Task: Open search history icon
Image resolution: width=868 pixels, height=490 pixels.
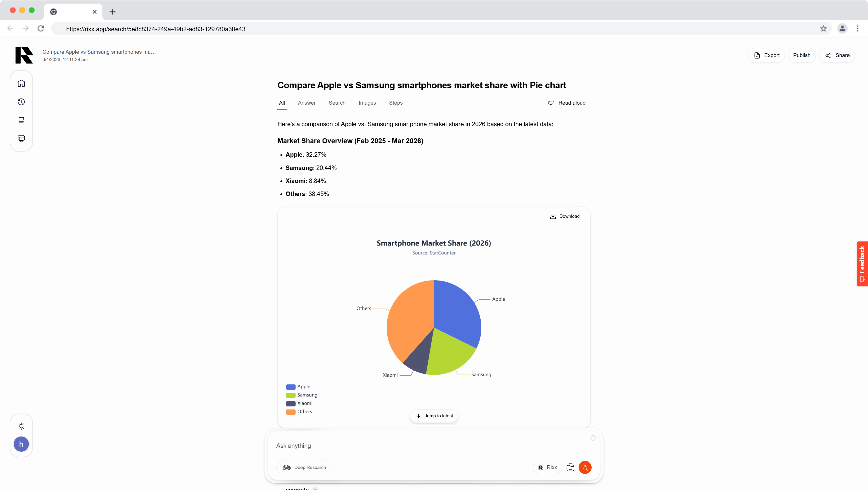Action: tap(21, 102)
